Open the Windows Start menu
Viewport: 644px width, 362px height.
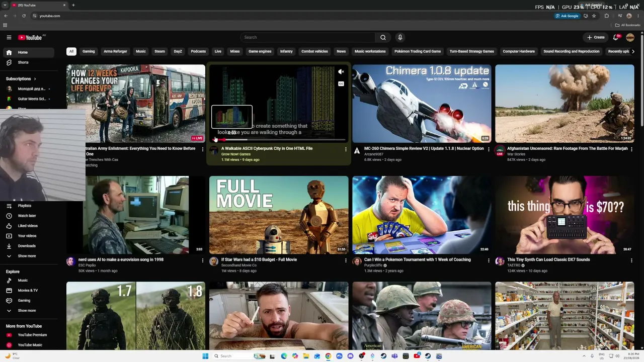pyautogui.click(x=205, y=356)
